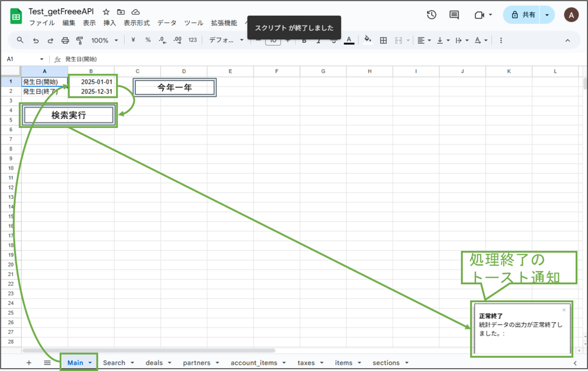Viewport: 588px width, 371px height.
Task: Print the spreadsheet
Action: pyautogui.click(x=65, y=40)
